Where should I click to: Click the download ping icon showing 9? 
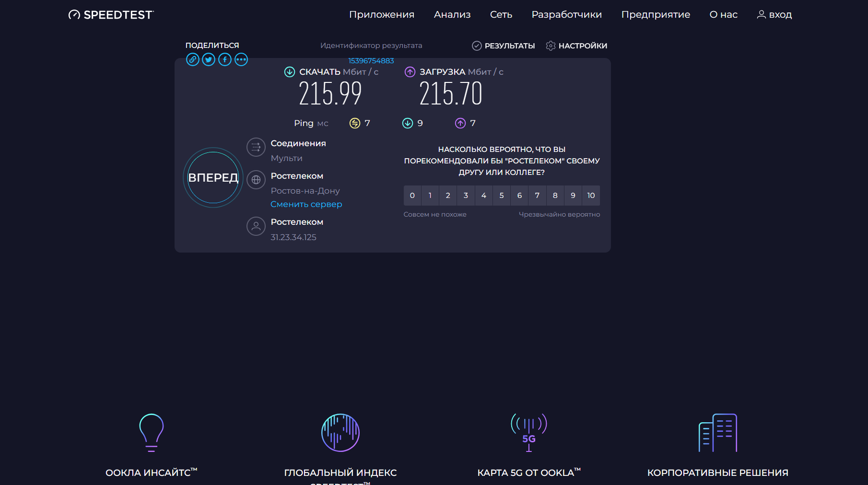(408, 123)
